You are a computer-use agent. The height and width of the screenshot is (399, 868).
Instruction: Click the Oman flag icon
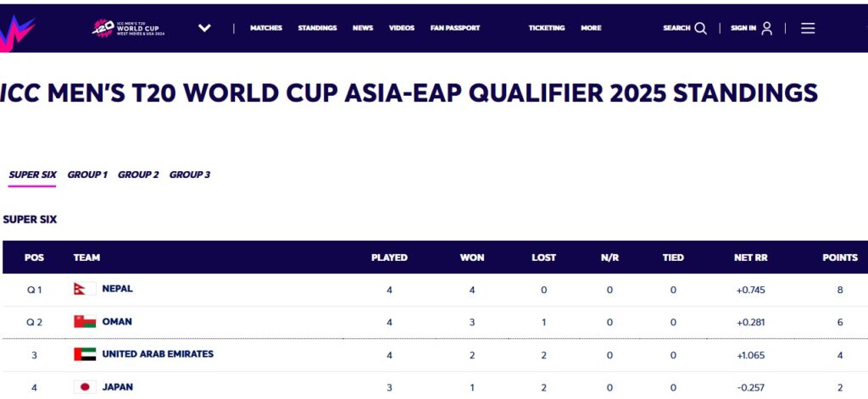pyautogui.click(x=84, y=322)
